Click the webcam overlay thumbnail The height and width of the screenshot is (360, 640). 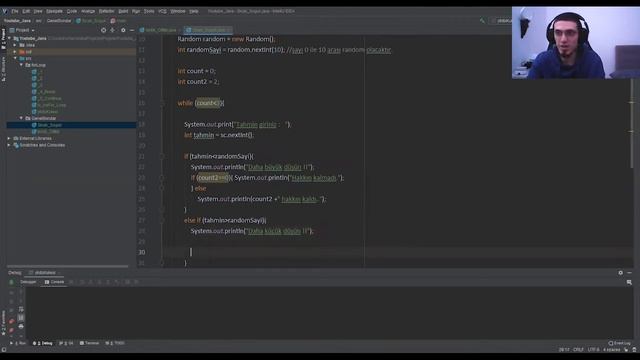[576, 42]
